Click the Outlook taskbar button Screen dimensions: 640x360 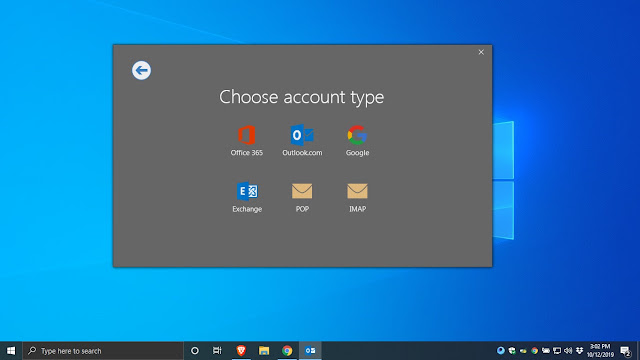310,351
